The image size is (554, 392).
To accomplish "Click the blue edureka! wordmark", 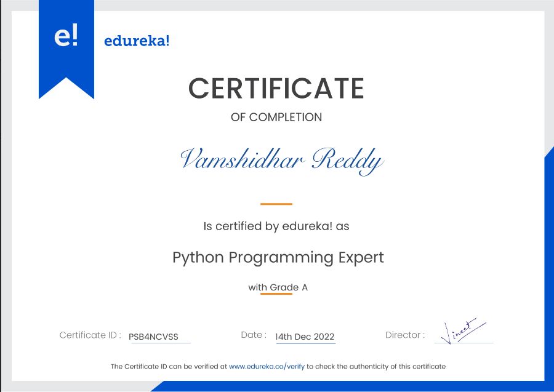I will click(x=137, y=41).
